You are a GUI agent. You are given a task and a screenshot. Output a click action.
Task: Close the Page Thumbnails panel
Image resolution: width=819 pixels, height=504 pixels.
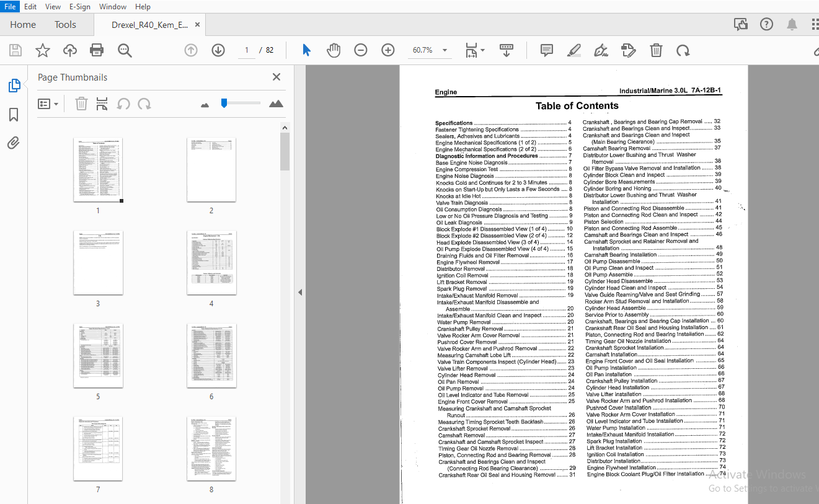coord(277,77)
